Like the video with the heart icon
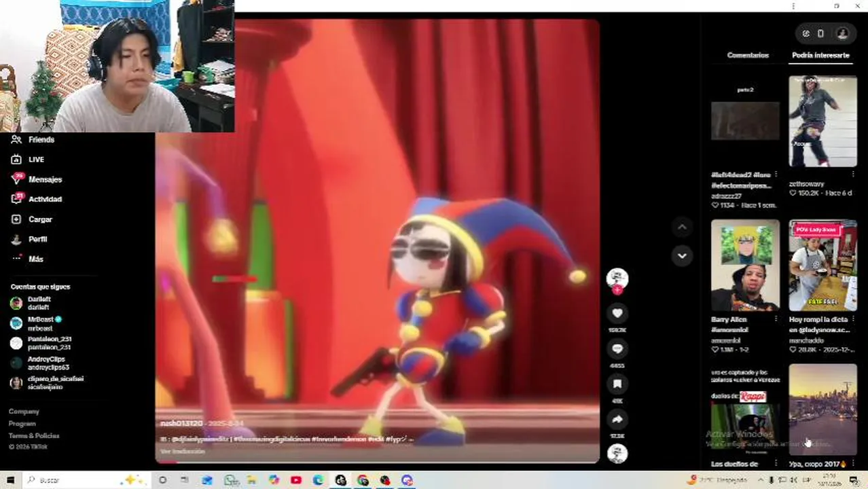 [617, 313]
